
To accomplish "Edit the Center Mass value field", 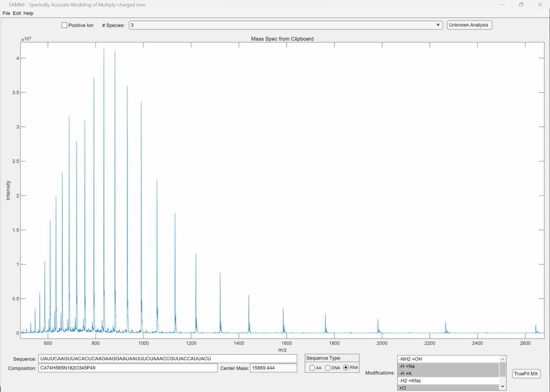I will coord(273,368).
